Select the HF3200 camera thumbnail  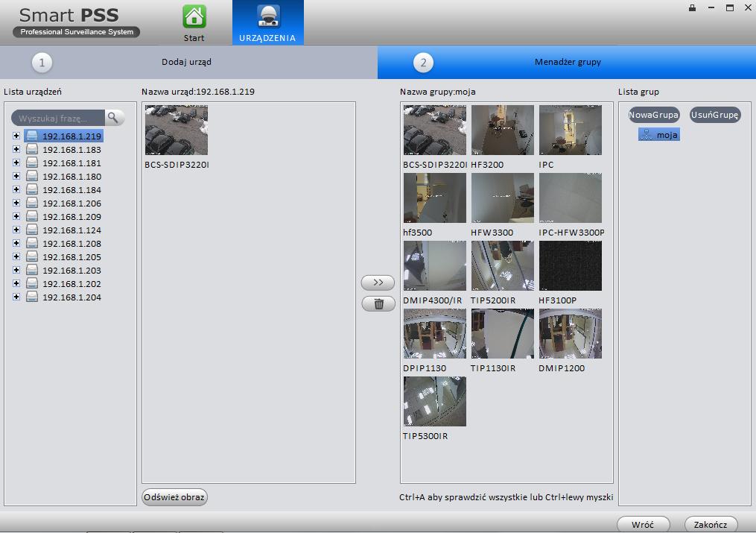503,130
